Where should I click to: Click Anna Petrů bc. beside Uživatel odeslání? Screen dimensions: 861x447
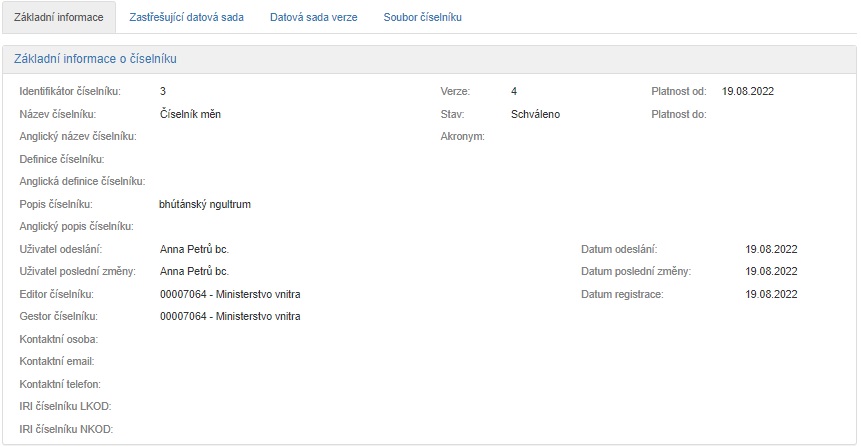194,249
